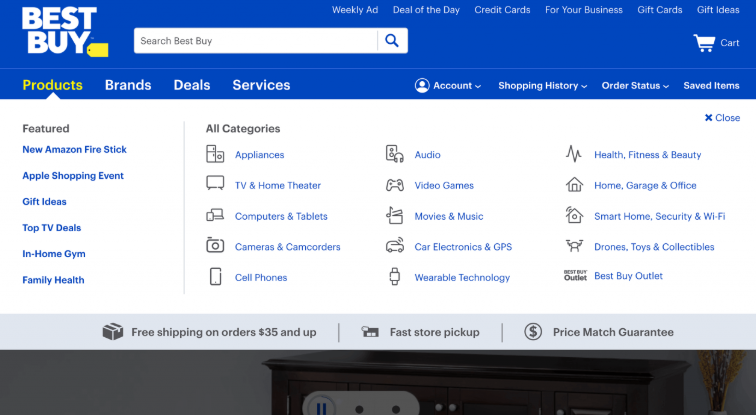Open Best Buy Outlet text link
Image resolution: width=756 pixels, height=415 pixels.
[x=628, y=276]
